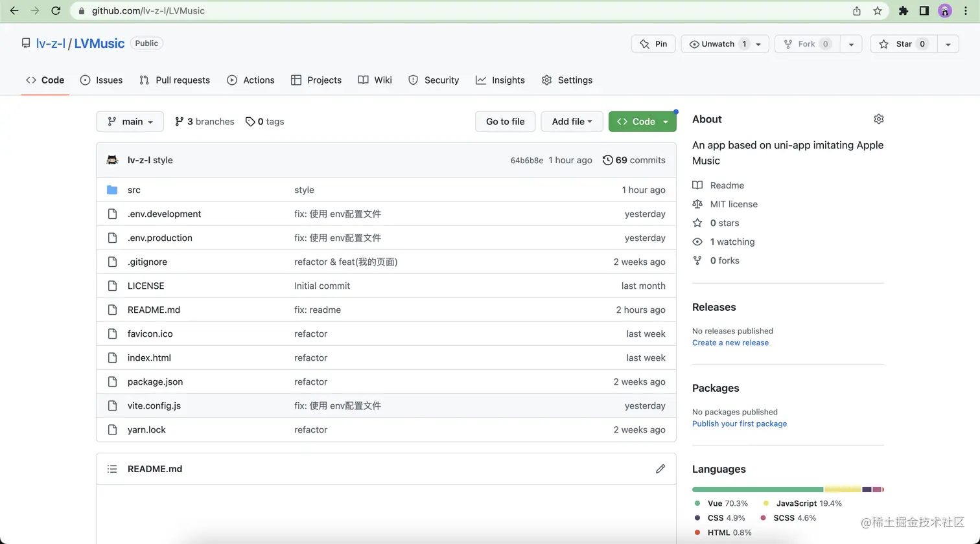Open README.md in the file list
This screenshot has width=980, height=544.
(154, 310)
